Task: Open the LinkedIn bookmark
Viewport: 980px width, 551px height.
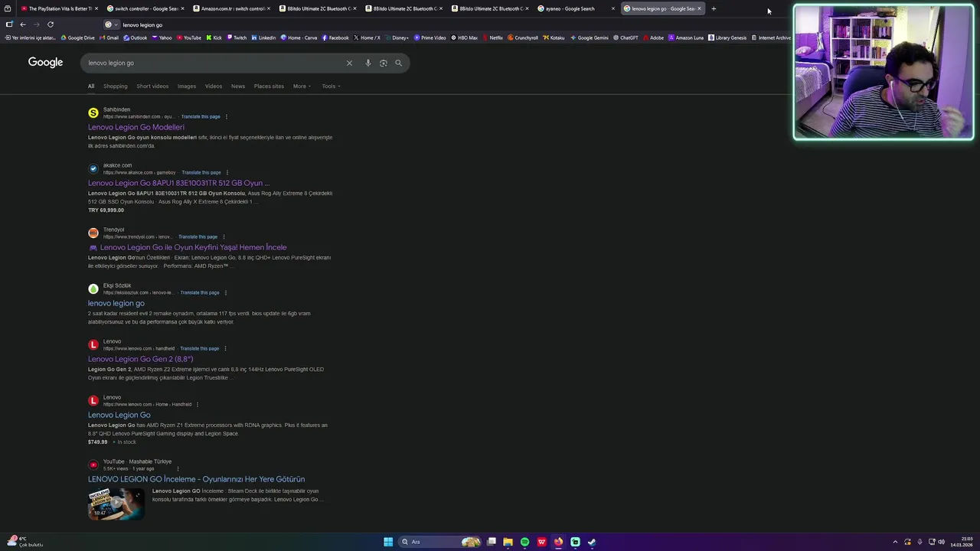Action: click(x=263, y=37)
